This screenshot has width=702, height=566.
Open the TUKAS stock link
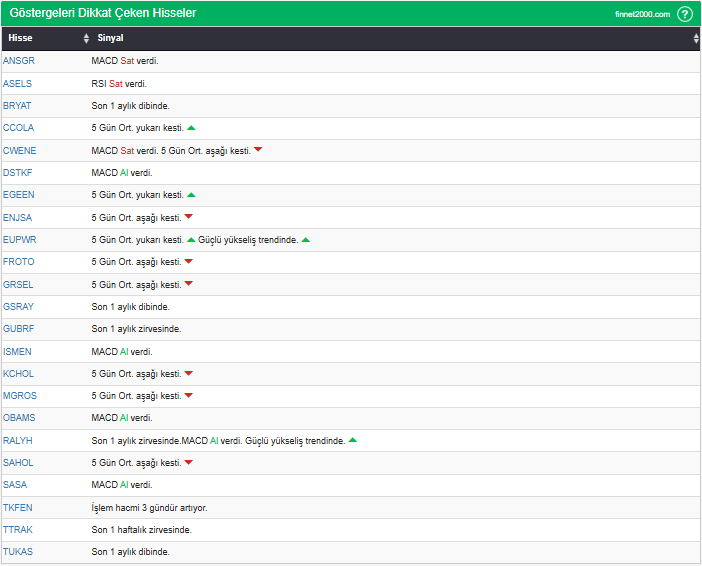pos(18,552)
